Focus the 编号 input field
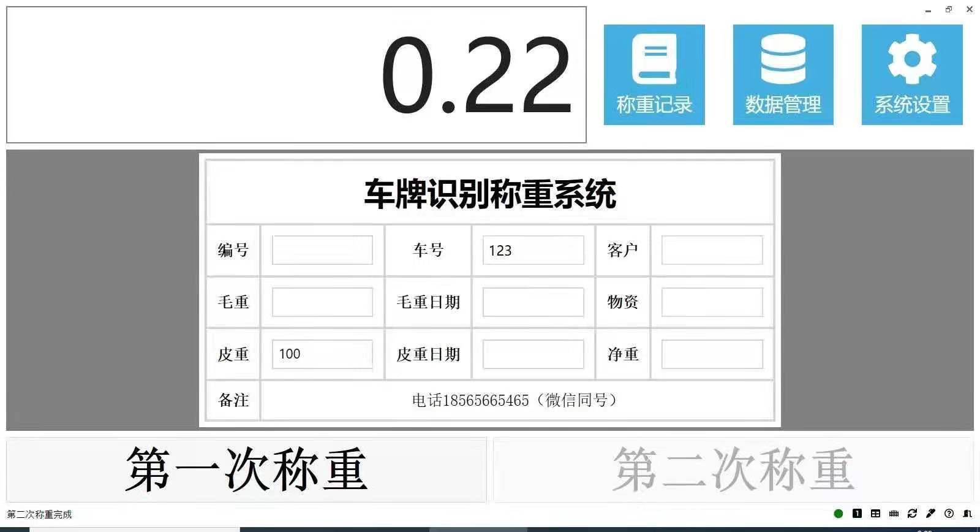Screen dimensions: 980x532 (322, 250)
